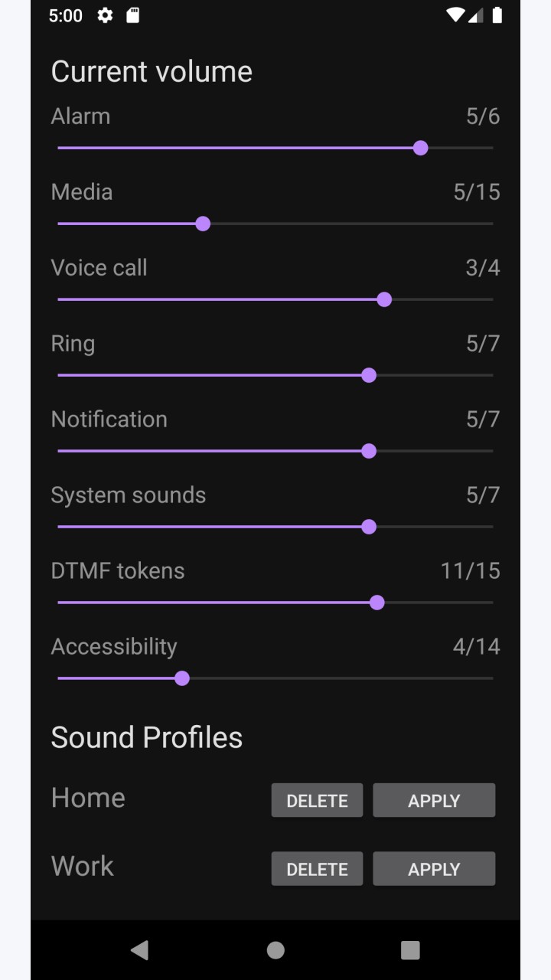This screenshot has width=551, height=980.
Task: Apply the Home sound profile
Action: 434,800
